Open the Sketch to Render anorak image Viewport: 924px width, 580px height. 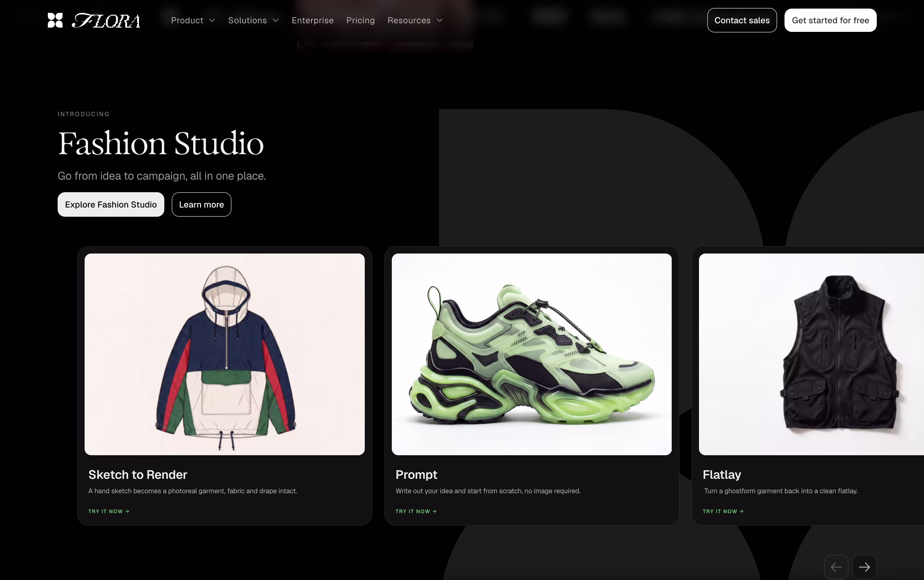224,354
